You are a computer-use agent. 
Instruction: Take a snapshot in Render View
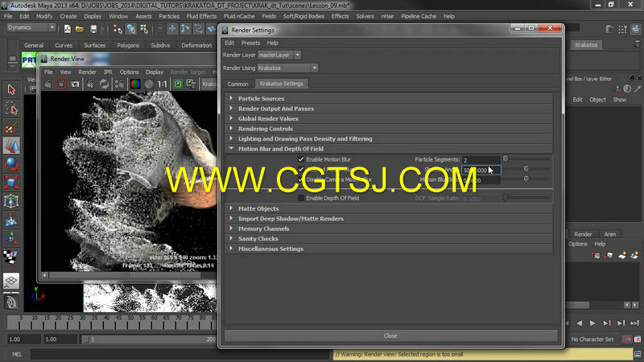coord(75,84)
